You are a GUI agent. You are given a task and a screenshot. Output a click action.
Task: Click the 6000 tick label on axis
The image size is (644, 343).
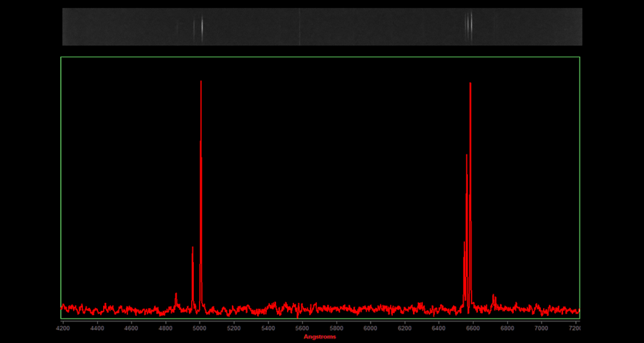tap(370, 328)
